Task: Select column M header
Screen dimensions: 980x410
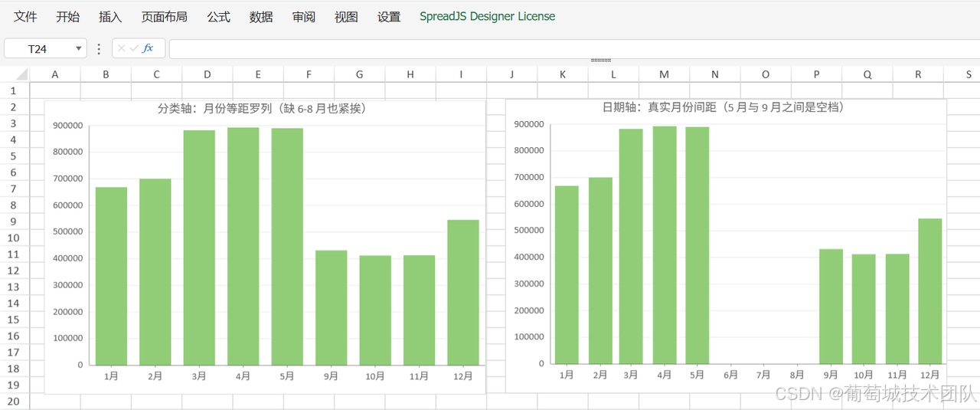Action: 665,74
